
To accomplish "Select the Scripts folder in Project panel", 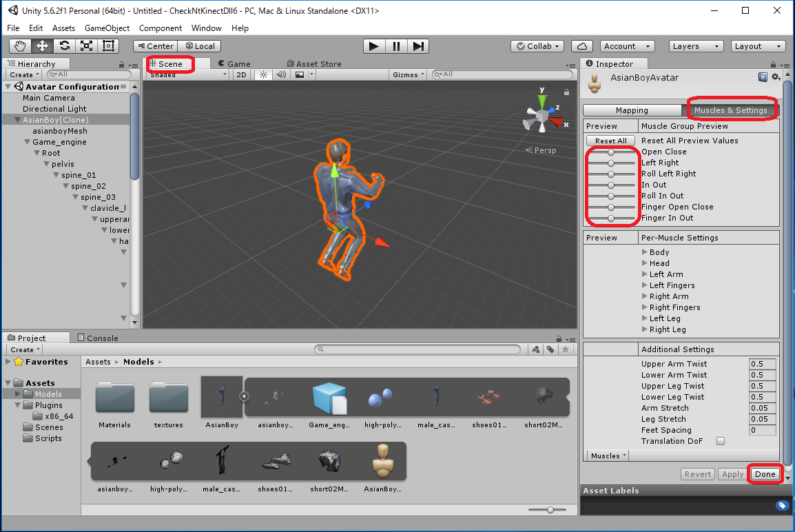I will 48,438.
